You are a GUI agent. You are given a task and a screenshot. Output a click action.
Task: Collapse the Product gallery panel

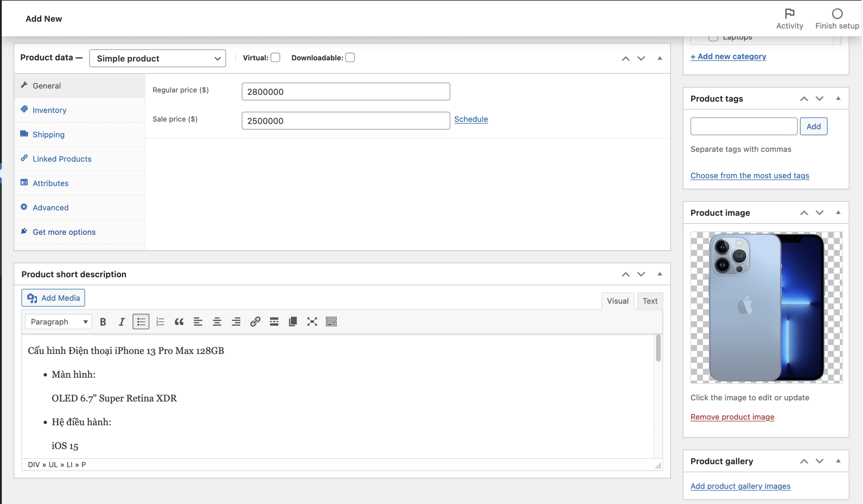pyautogui.click(x=838, y=461)
